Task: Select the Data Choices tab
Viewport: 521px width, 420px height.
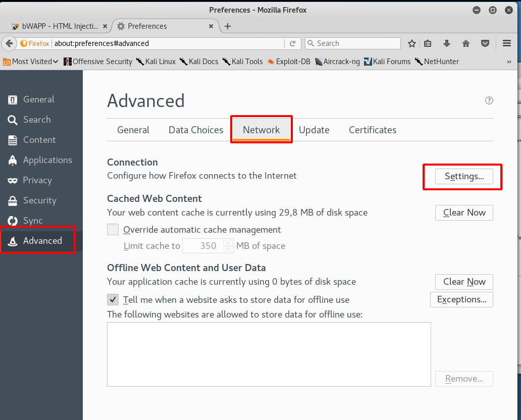Action: tap(196, 130)
